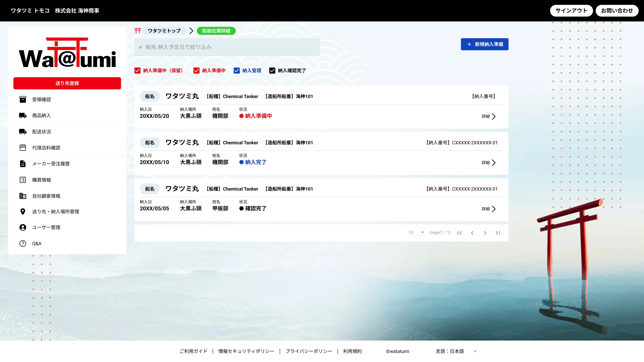Open the ご利用ガイド footer link
Viewport: 644px width, 362px height.
click(194, 351)
